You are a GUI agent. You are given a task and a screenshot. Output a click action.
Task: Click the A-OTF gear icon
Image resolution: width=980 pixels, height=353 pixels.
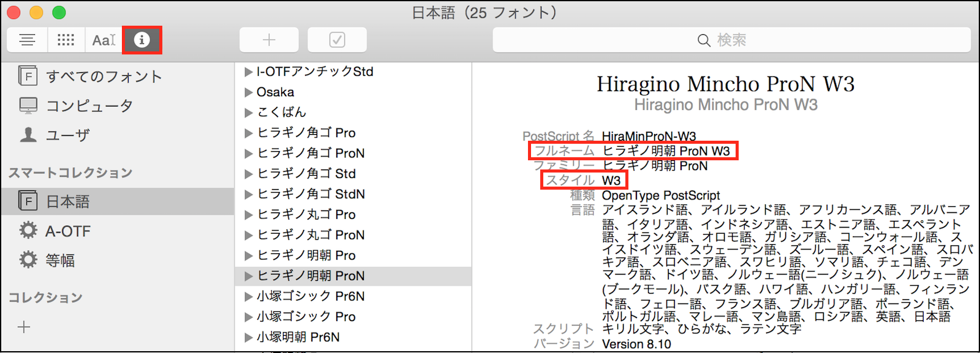click(28, 230)
